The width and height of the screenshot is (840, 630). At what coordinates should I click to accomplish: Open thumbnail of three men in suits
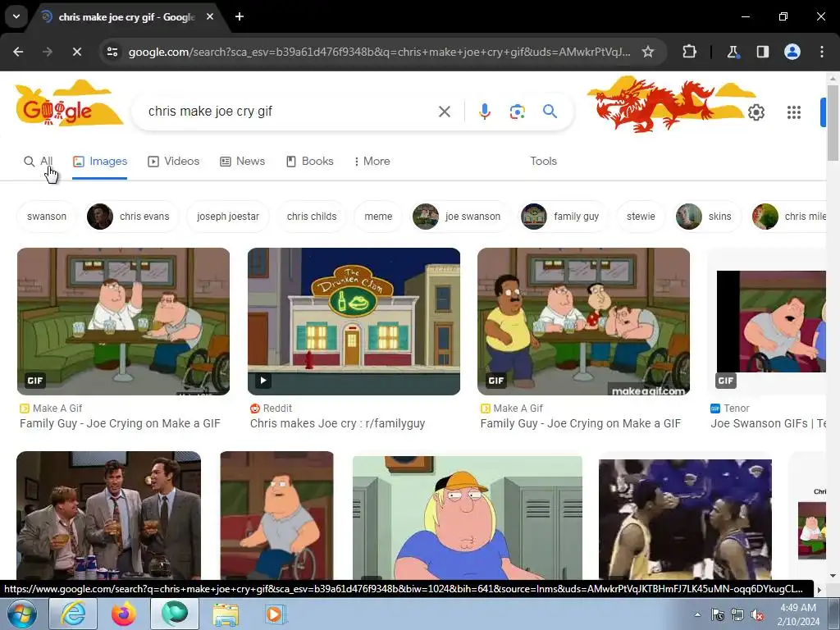(x=109, y=515)
